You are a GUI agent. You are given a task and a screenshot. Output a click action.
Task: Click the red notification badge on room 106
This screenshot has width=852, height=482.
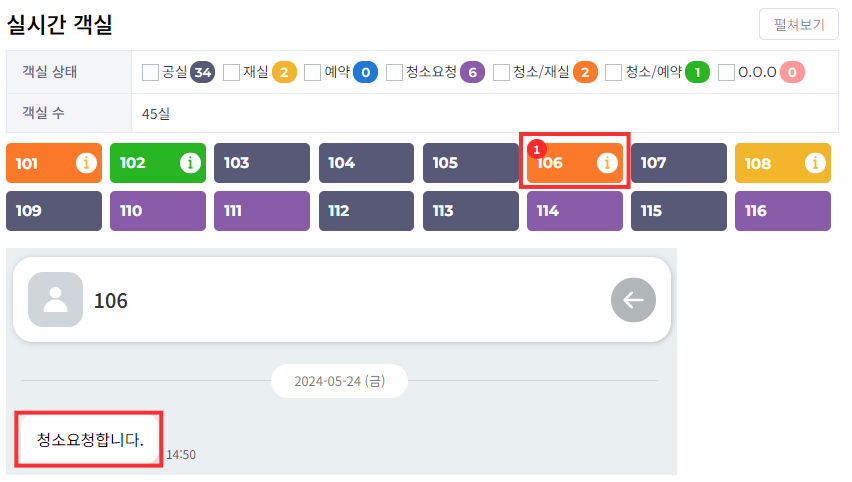535,149
